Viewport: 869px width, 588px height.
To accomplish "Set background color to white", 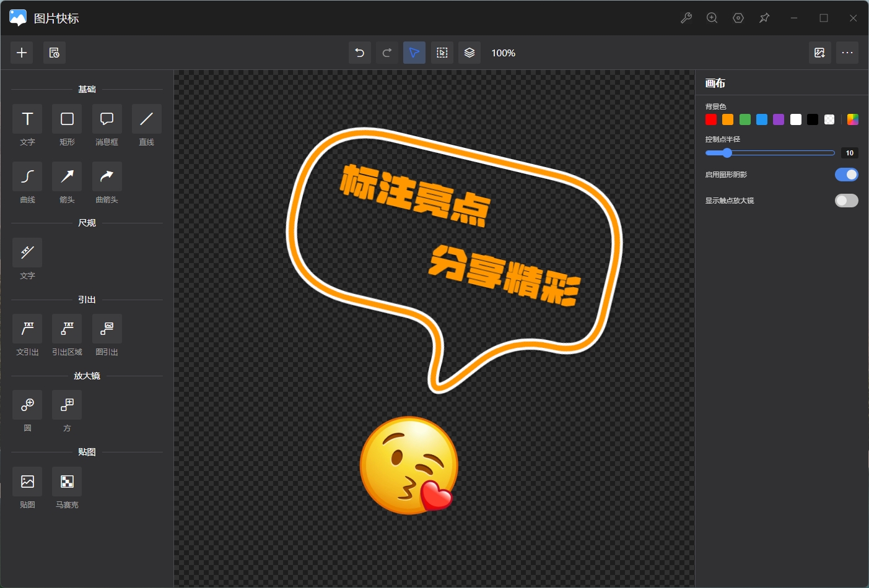I will tap(796, 119).
